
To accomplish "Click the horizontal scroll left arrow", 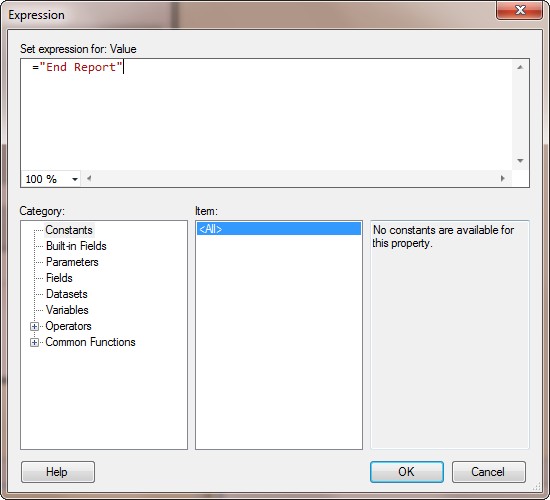I will tap(89, 178).
